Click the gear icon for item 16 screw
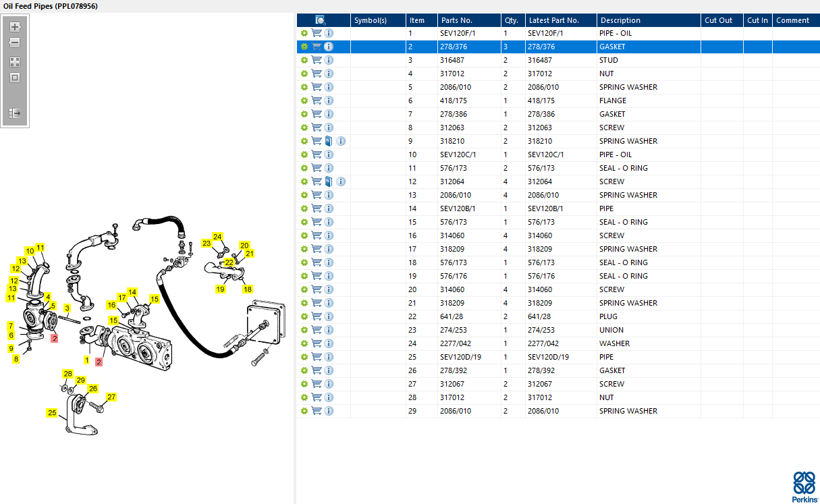 [x=304, y=235]
